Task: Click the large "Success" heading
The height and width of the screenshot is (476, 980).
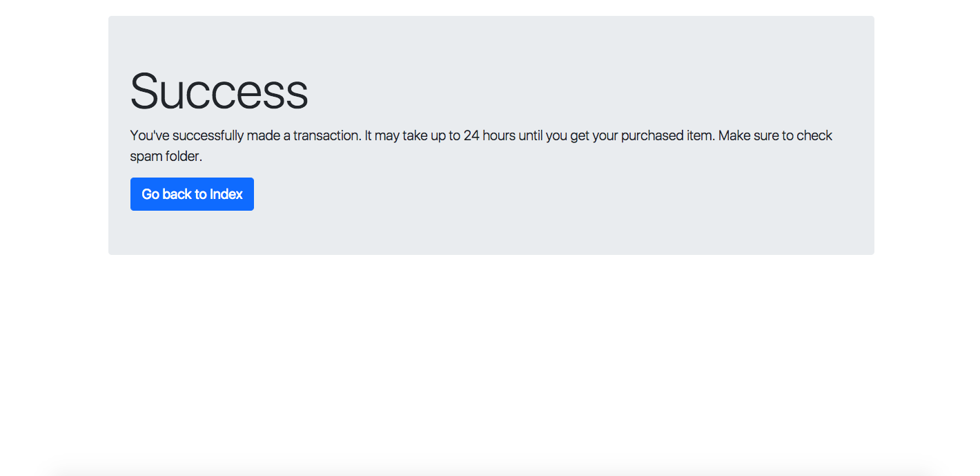Action: 219,91
